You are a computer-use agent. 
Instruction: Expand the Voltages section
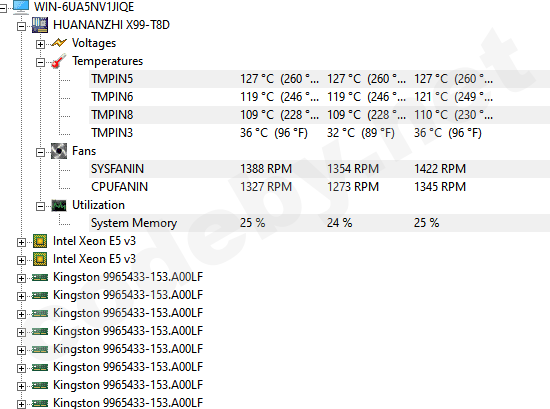point(40,44)
